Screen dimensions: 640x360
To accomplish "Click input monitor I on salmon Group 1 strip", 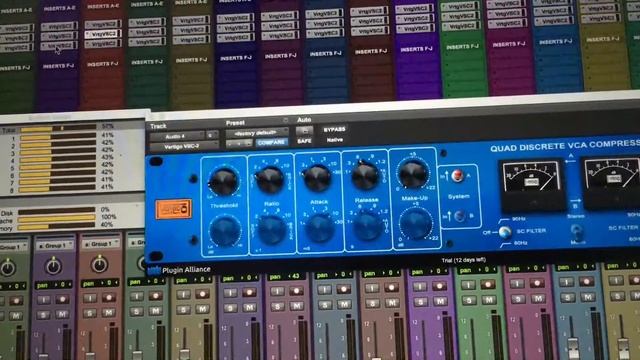I will tap(89, 298).
